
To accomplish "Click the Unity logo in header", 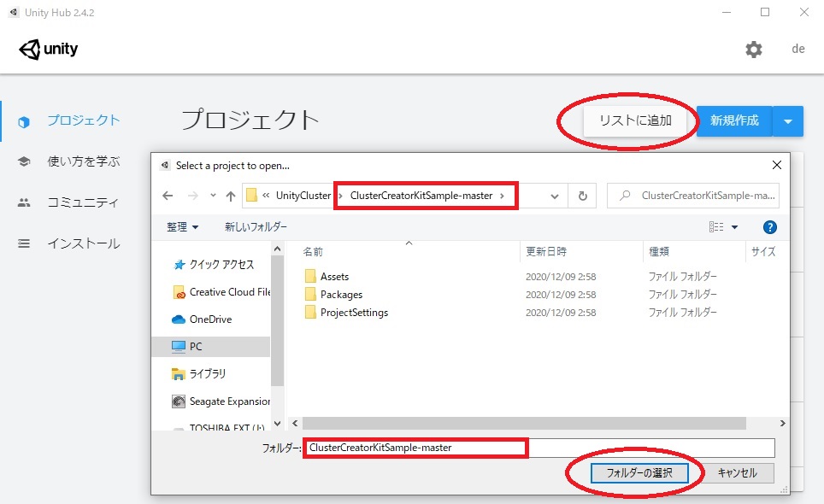I will click(x=49, y=50).
